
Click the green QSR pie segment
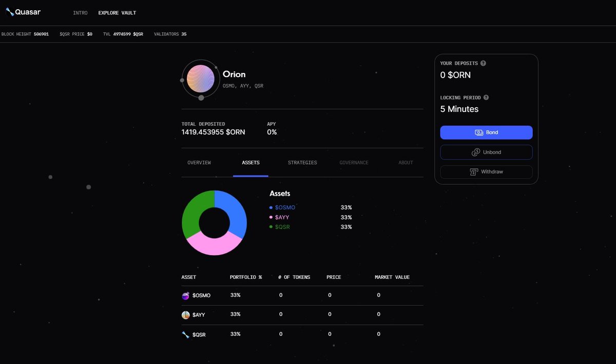pos(195,210)
